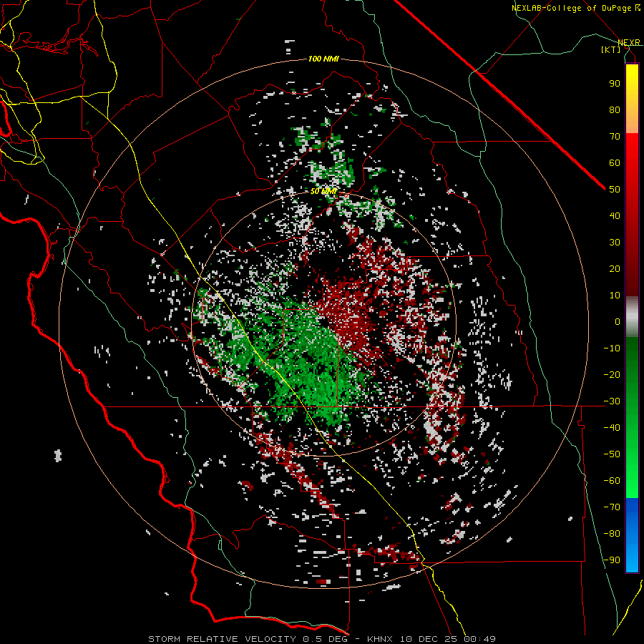The width and height of the screenshot is (644, 644).
Task: Click the NEXLAB-College of DuPage watermark text
Action: 575,8
